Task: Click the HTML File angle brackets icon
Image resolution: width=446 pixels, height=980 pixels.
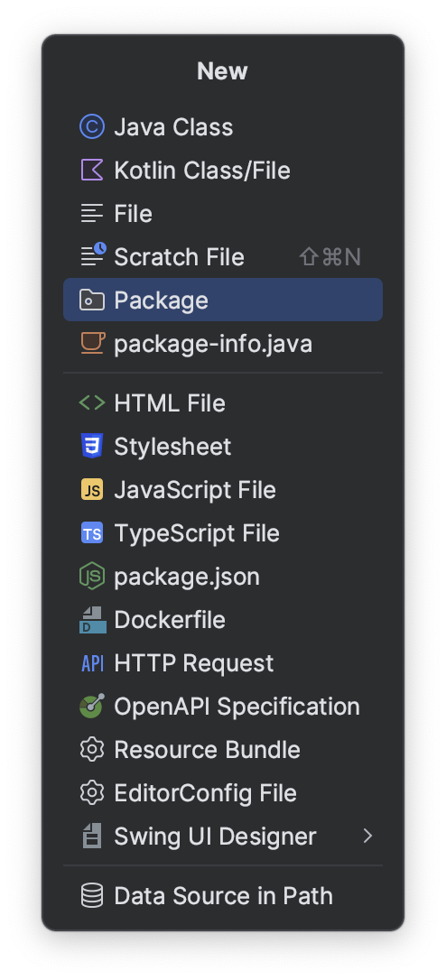Action: click(x=92, y=403)
